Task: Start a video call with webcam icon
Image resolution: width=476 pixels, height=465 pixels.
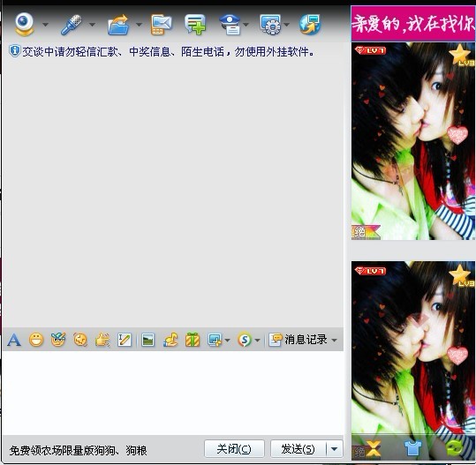Action: pyautogui.click(x=25, y=24)
